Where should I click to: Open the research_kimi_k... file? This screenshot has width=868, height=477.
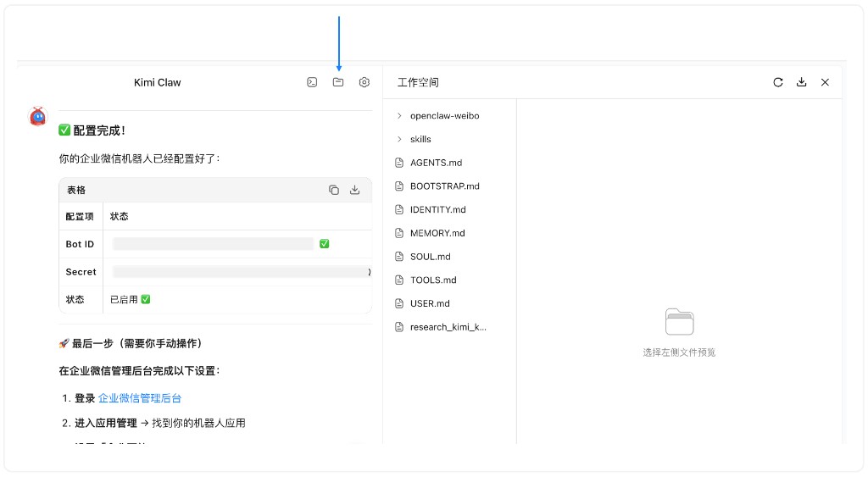pyautogui.click(x=448, y=327)
